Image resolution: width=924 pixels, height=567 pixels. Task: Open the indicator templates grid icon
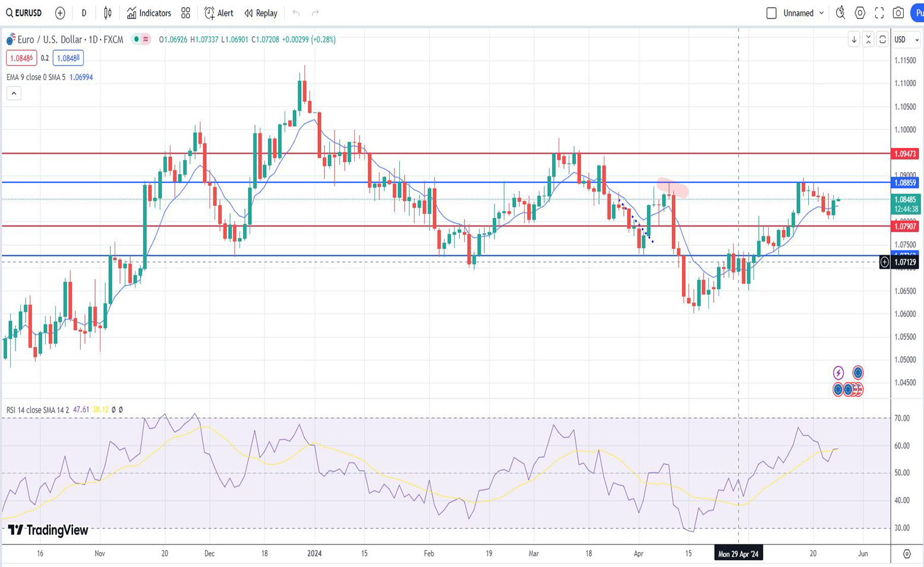pyautogui.click(x=186, y=13)
